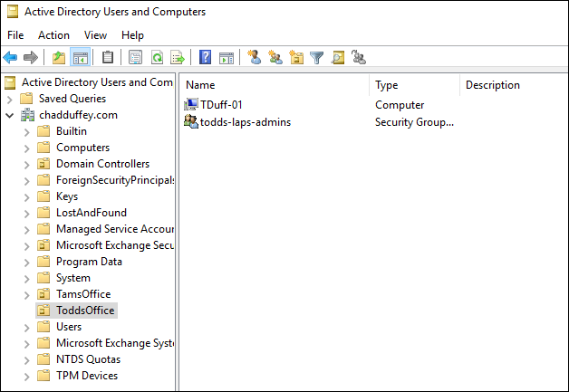Select the Builtin tree item label

(x=72, y=131)
